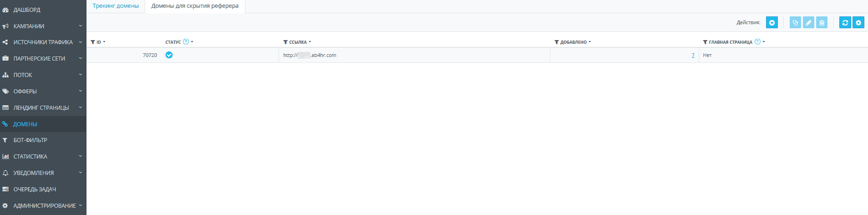This screenshot has width=868, height=215.
Task: Open the ab4hr.com domain link
Action: click(x=310, y=55)
